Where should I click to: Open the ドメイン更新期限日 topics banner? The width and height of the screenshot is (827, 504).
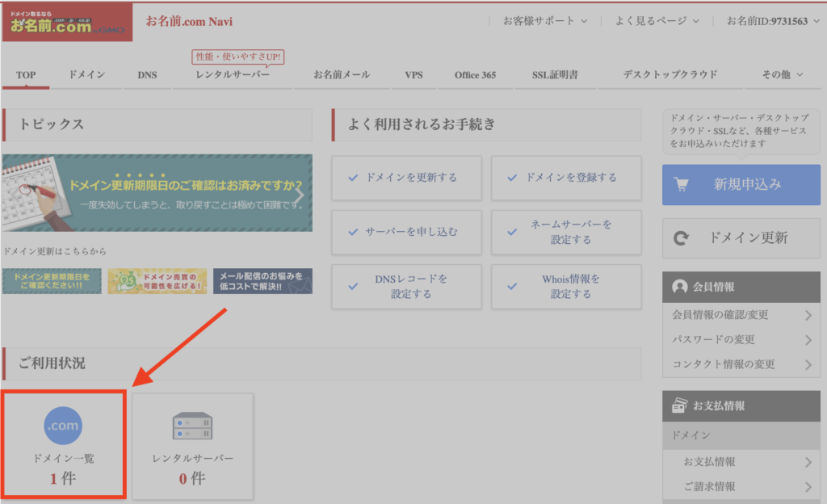(157, 193)
